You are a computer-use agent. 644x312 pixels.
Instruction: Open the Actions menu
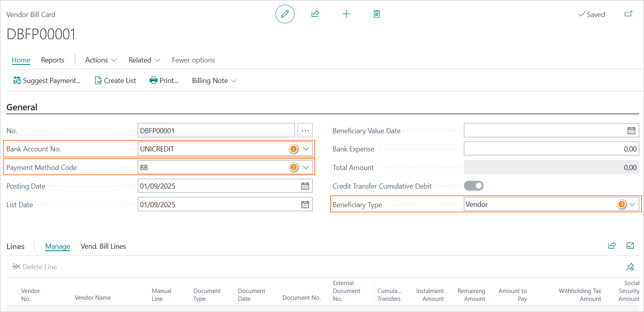[x=101, y=60]
